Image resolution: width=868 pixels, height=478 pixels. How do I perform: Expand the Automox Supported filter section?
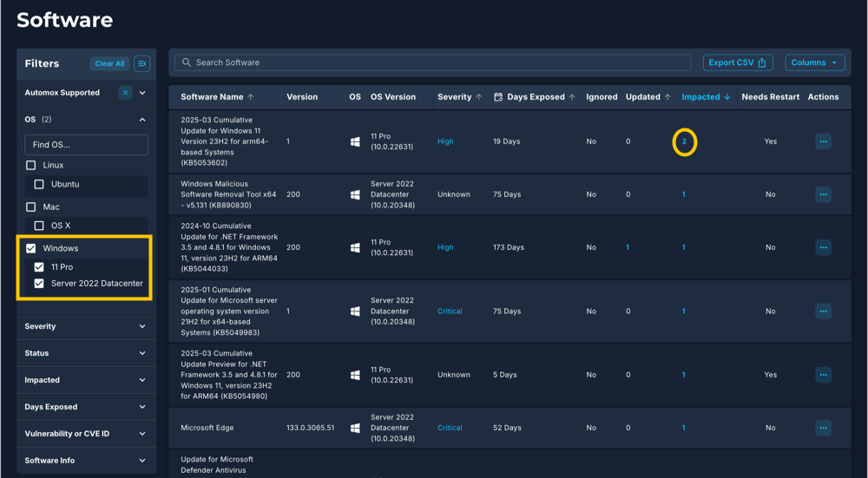pyautogui.click(x=142, y=93)
